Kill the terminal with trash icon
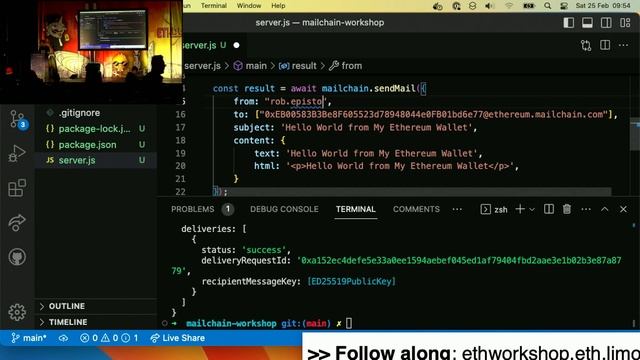Screen dimensions: 640x360 (x=567, y=209)
